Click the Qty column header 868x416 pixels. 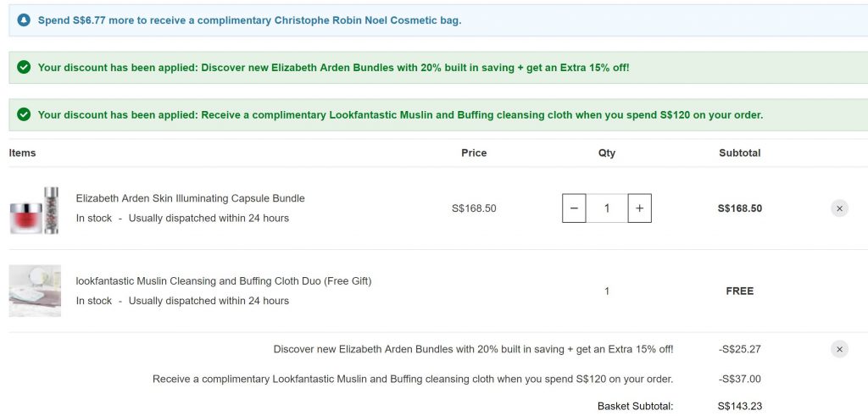[x=607, y=153]
